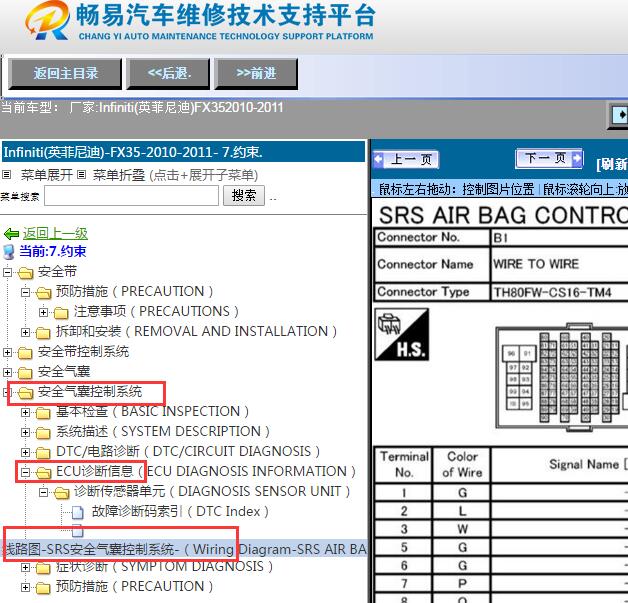Click 菜单展开 expand-all menu option
The image size is (628, 603).
47,175
